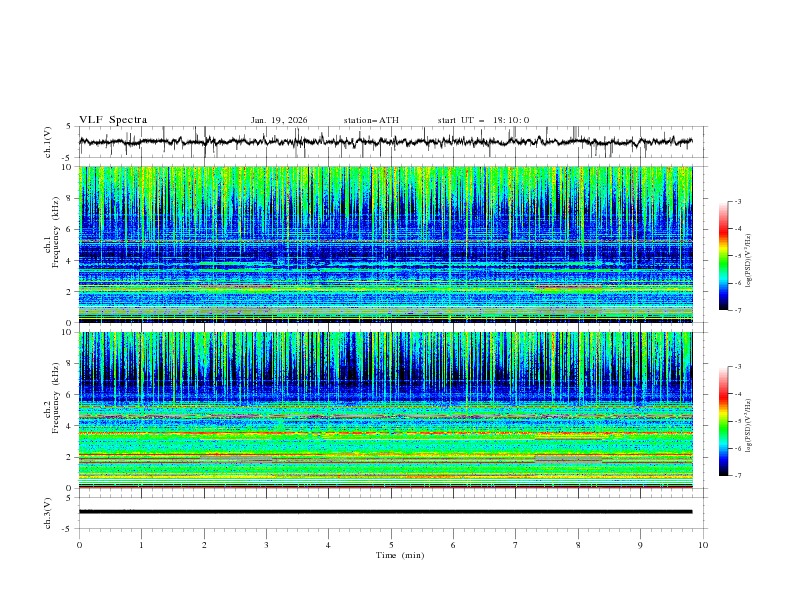This screenshot has width=792, height=612.
Task: Click the time axis tick label "0"
Action: [79, 545]
